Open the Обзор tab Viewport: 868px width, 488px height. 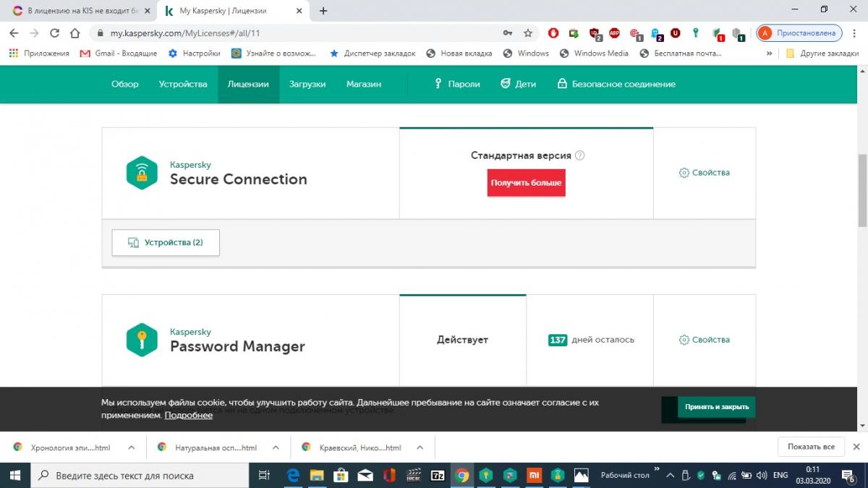click(125, 84)
